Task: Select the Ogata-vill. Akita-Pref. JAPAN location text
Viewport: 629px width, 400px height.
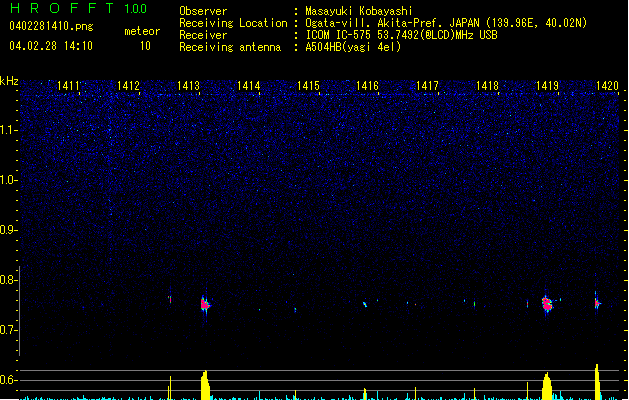Action: 446,23
